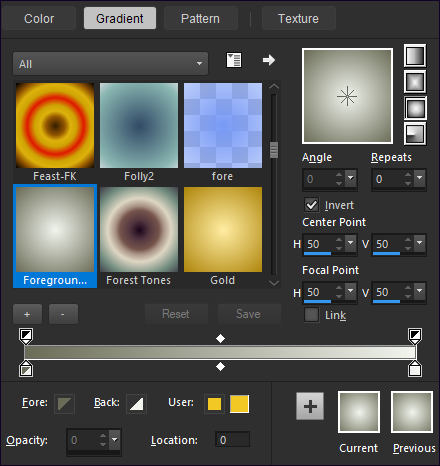Switch to the Color tab
This screenshot has height=466, width=440.
tap(39, 19)
